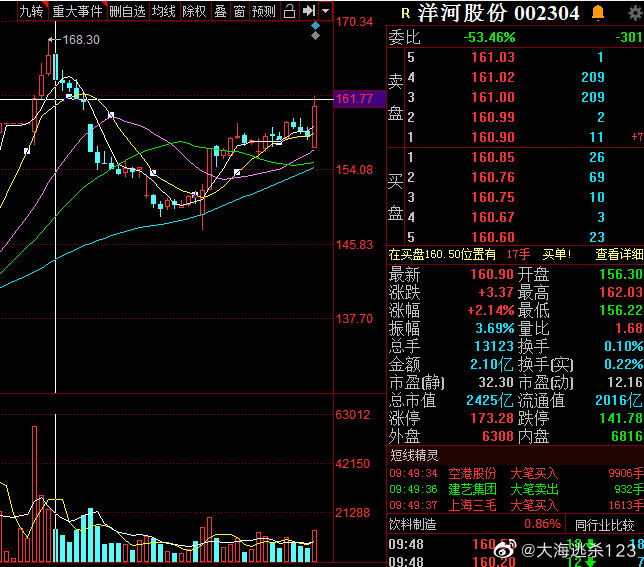Viewport: 644px width, 567px height.
Task: Click buy level 2 price 160.76
Action: [x=493, y=177]
